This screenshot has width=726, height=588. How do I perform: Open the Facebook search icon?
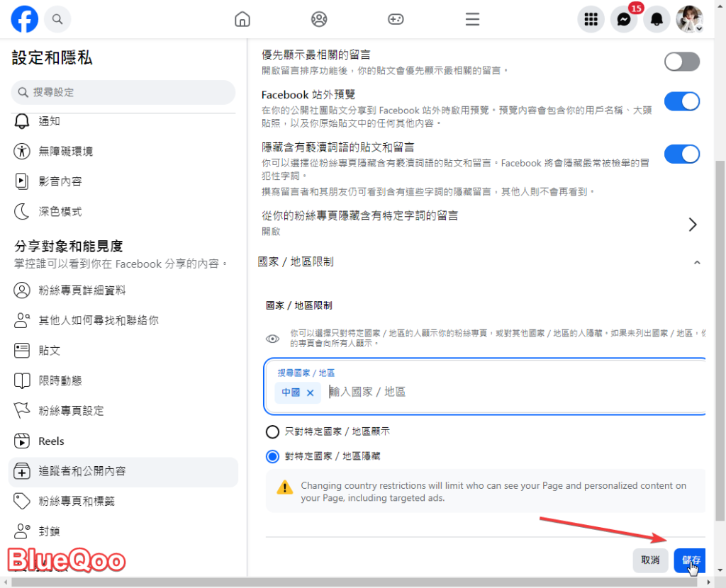coord(57,19)
